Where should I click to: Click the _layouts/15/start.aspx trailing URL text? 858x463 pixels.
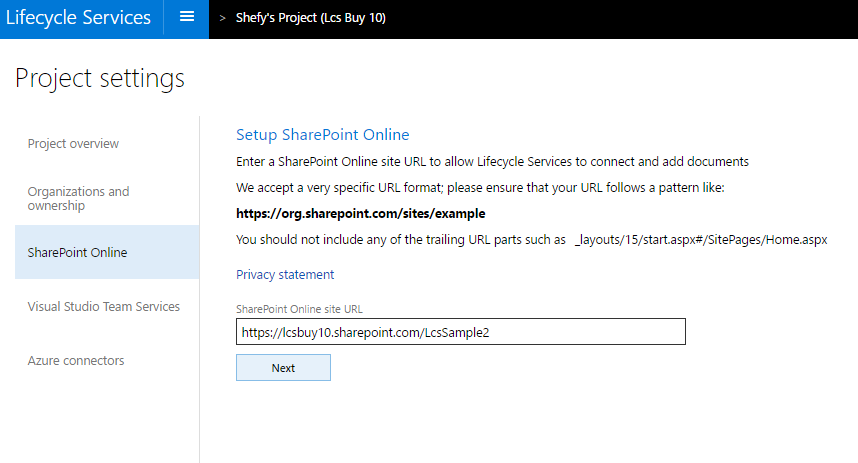click(x=701, y=240)
